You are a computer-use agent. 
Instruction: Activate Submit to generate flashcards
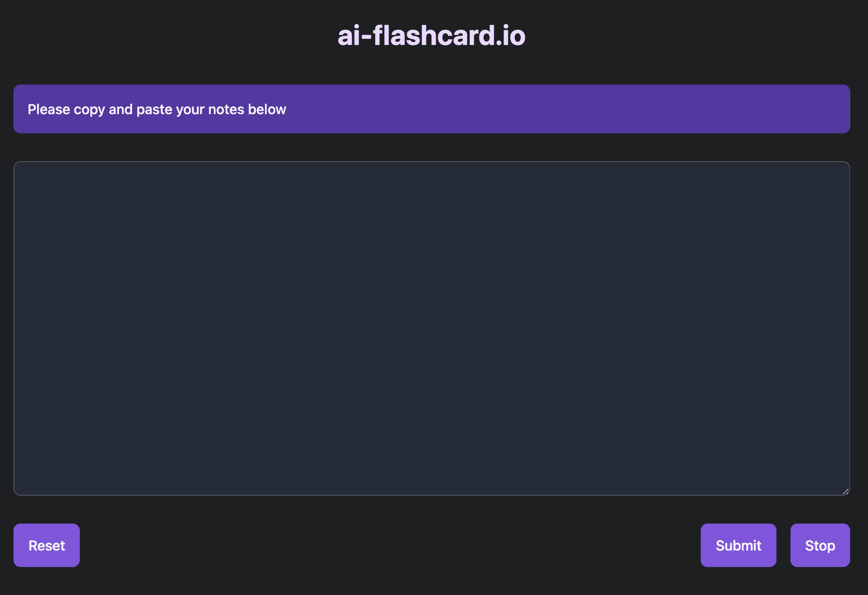point(738,545)
